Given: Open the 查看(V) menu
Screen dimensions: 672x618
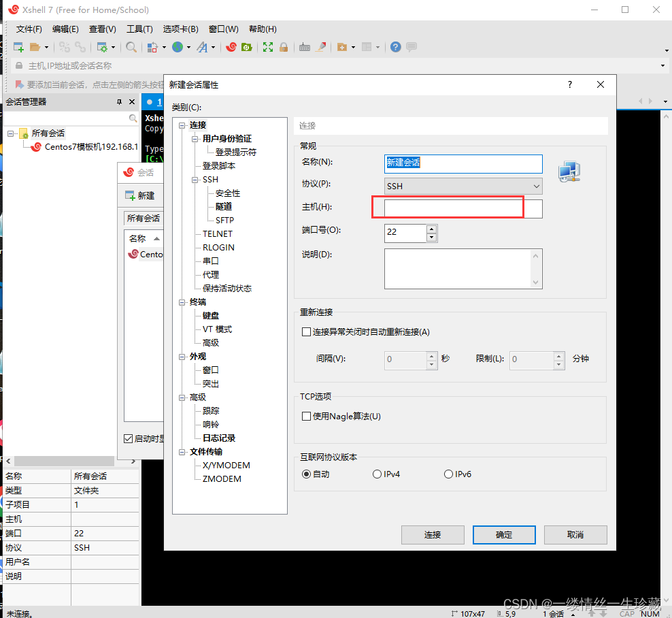Looking at the screenshot, I should [x=103, y=29].
